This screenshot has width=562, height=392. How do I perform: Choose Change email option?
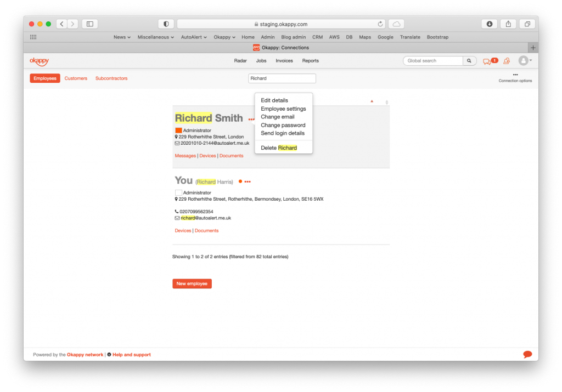277,117
